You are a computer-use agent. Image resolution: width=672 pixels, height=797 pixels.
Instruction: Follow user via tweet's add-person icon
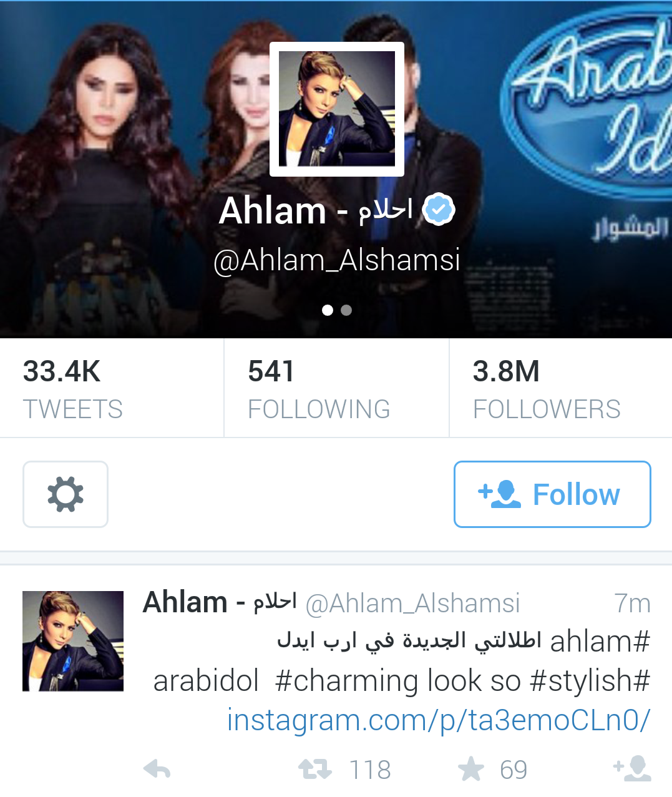(x=633, y=769)
